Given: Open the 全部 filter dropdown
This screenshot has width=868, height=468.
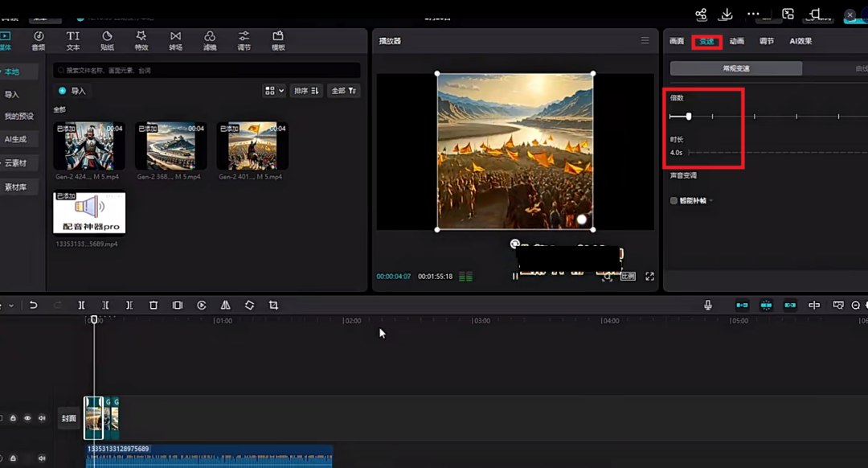Looking at the screenshot, I should point(344,91).
